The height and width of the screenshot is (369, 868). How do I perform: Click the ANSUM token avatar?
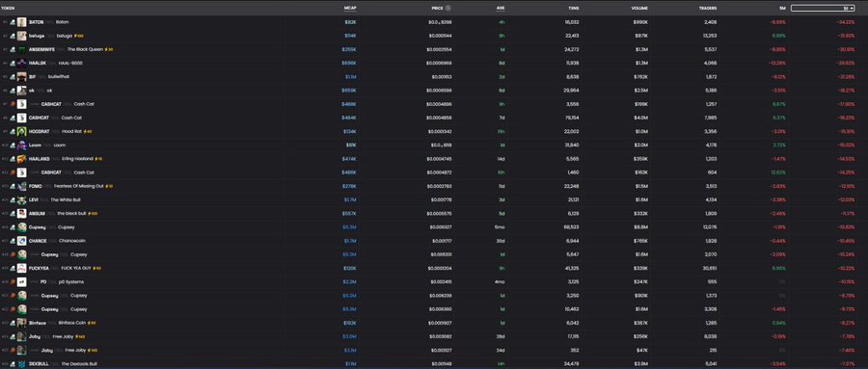click(21, 214)
